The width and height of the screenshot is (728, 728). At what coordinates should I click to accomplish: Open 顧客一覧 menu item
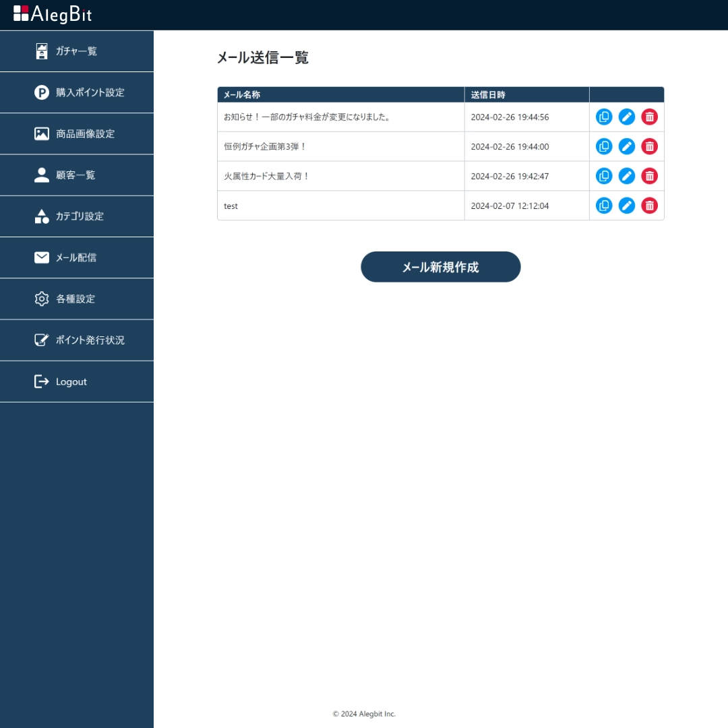click(77, 175)
